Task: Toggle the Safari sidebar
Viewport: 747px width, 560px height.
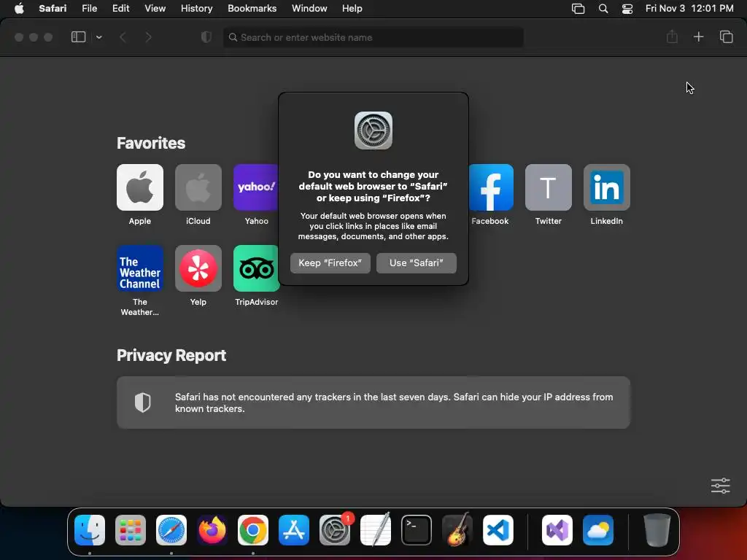Action: (x=78, y=37)
